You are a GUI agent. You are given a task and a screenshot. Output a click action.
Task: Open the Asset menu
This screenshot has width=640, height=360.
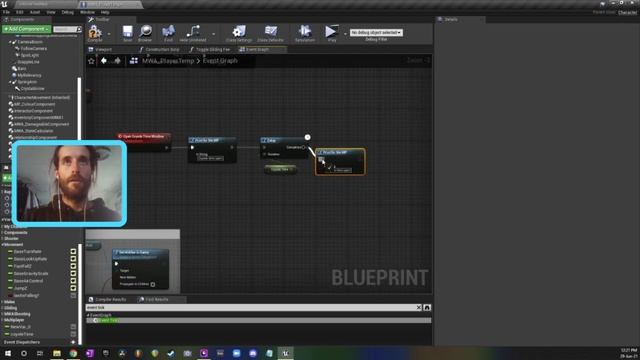[35, 12]
